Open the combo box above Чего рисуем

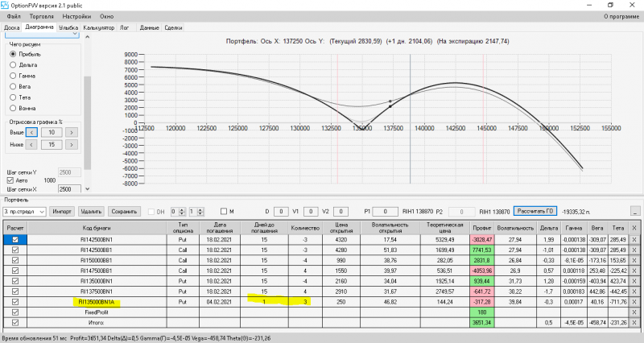point(42,35)
